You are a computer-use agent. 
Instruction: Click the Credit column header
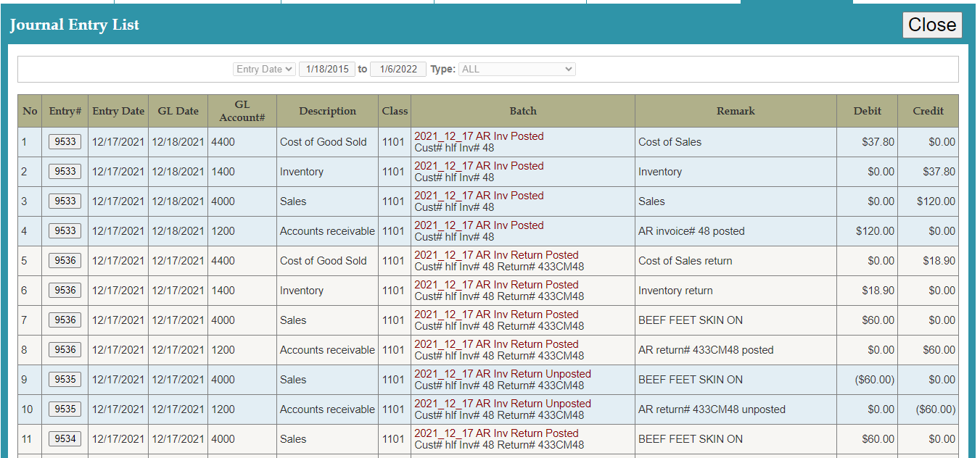point(928,111)
